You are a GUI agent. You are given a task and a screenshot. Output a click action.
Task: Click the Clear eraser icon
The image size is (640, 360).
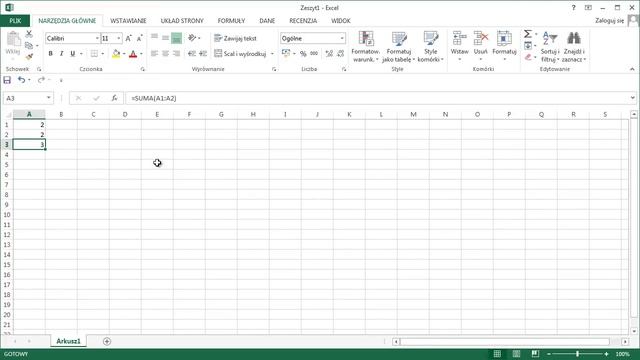coord(528,57)
